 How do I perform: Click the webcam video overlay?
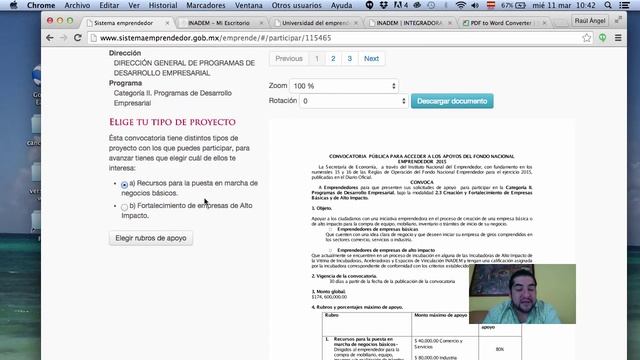pyautogui.click(x=522, y=294)
